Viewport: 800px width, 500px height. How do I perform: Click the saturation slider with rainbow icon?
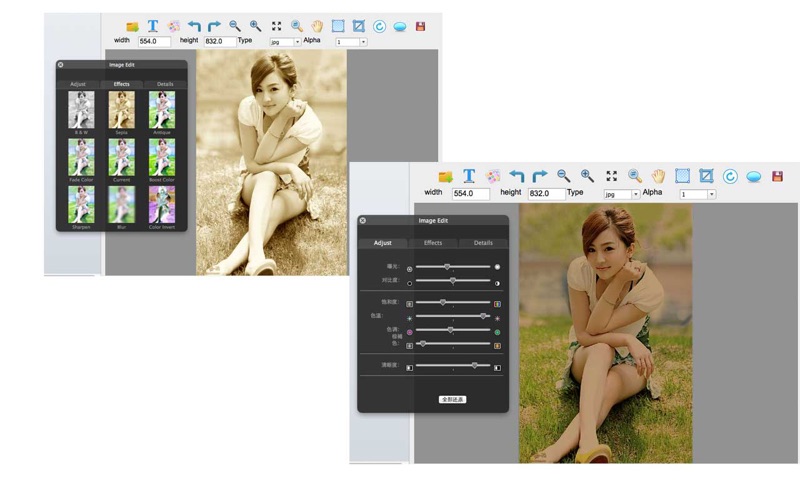tap(453, 303)
